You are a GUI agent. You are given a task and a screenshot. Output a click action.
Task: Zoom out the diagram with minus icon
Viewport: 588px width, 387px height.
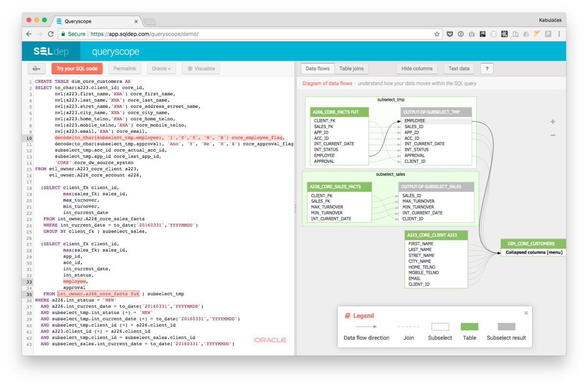[x=553, y=135]
